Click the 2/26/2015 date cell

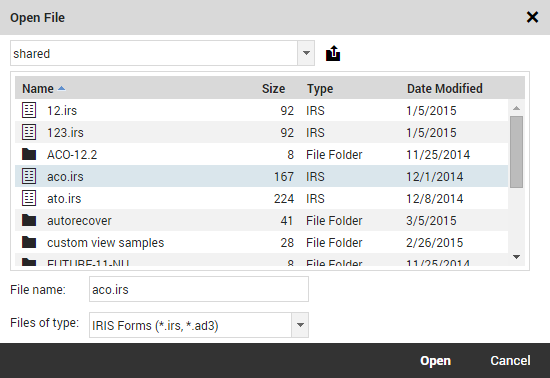[435, 243]
